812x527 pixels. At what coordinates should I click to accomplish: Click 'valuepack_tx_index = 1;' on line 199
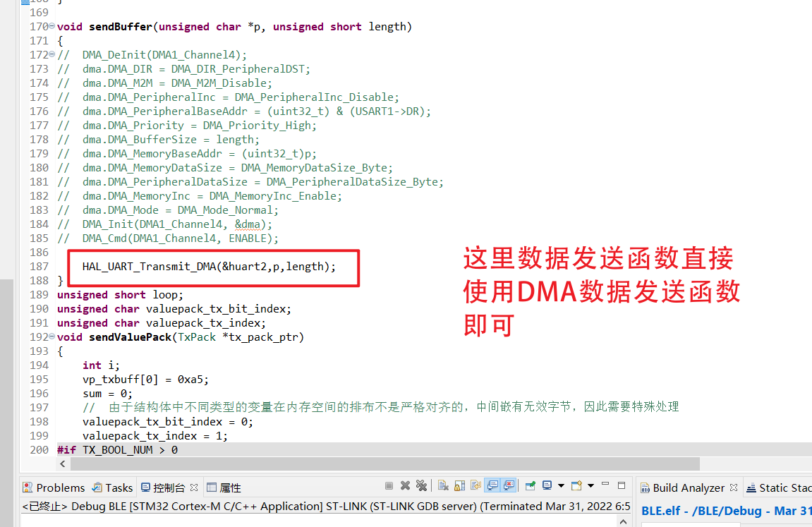[154, 436]
